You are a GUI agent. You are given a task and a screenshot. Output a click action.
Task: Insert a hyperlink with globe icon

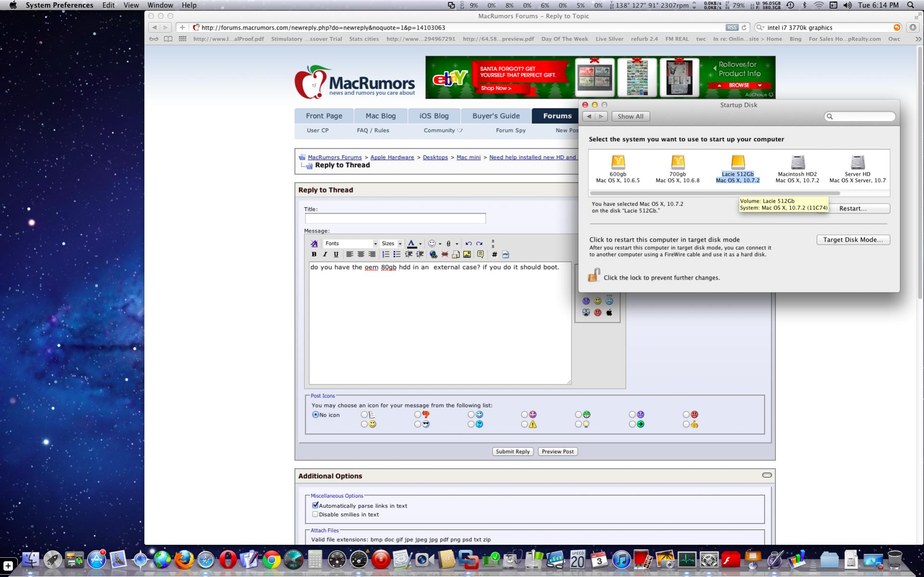click(x=433, y=254)
